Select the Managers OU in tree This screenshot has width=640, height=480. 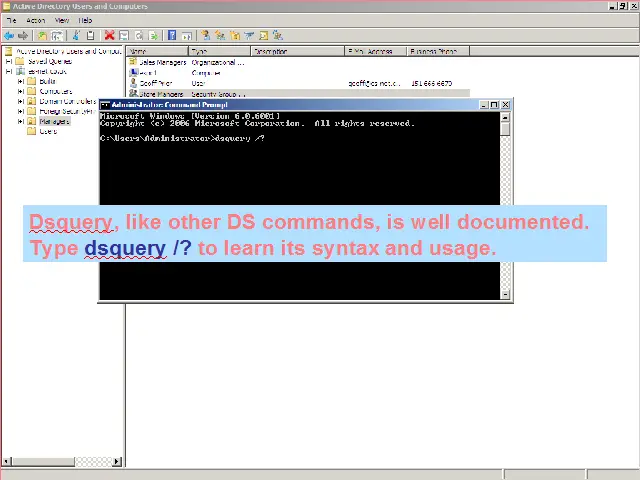click(55, 121)
